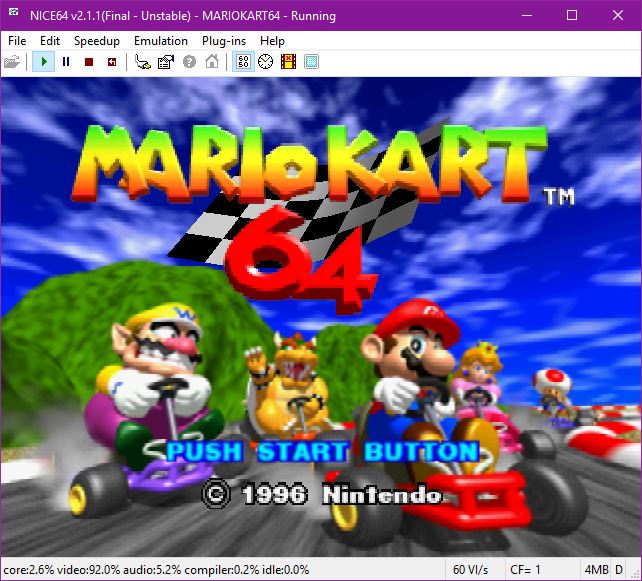Click the '4MB' memory status entry

click(597, 570)
